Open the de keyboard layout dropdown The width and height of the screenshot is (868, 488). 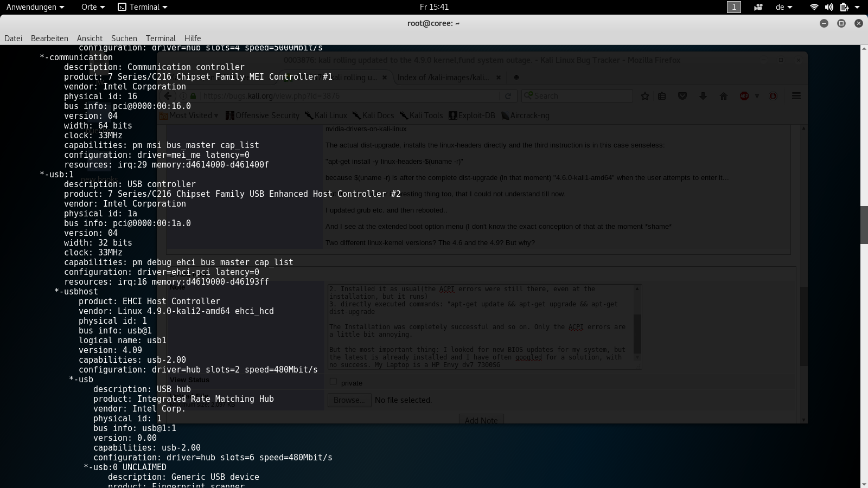click(784, 7)
